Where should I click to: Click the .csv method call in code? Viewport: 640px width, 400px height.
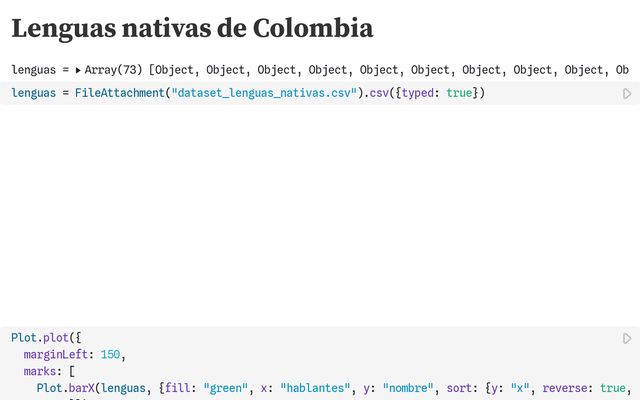point(378,93)
